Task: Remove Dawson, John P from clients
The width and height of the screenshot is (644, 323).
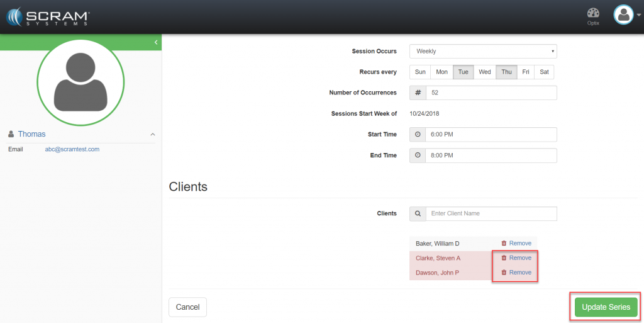Action: [x=516, y=273]
